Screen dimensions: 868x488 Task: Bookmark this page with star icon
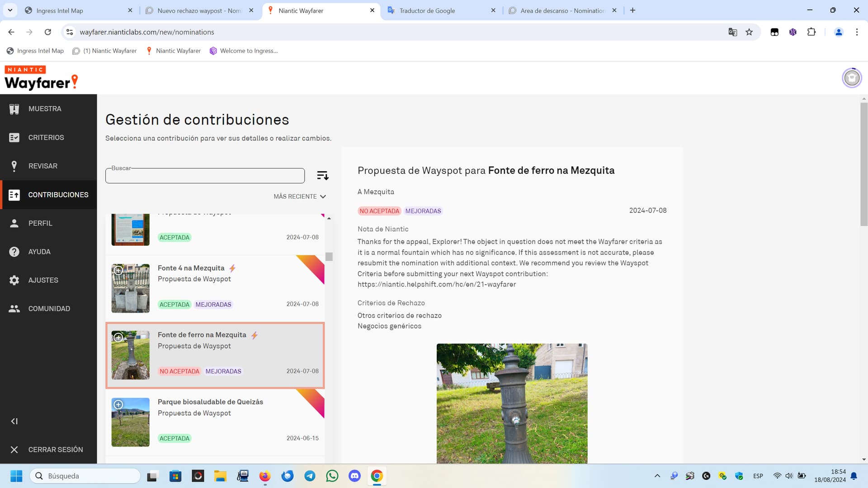[x=749, y=32]
